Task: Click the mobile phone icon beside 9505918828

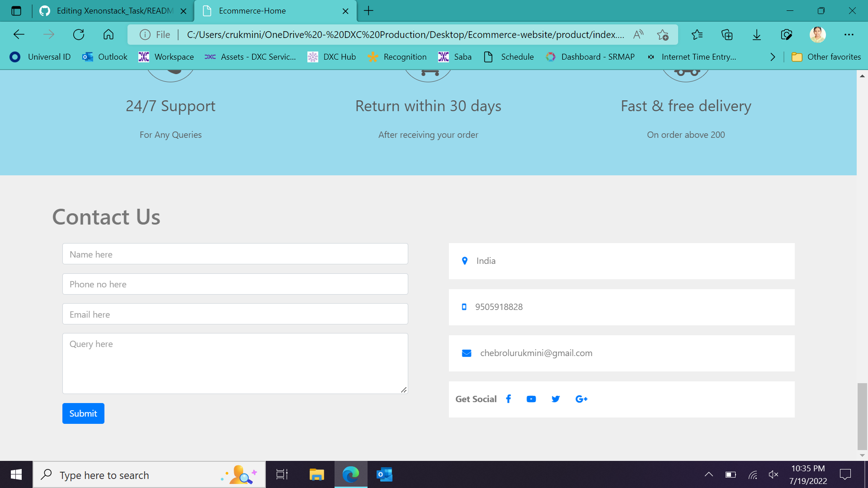Action: coord(464,307)
